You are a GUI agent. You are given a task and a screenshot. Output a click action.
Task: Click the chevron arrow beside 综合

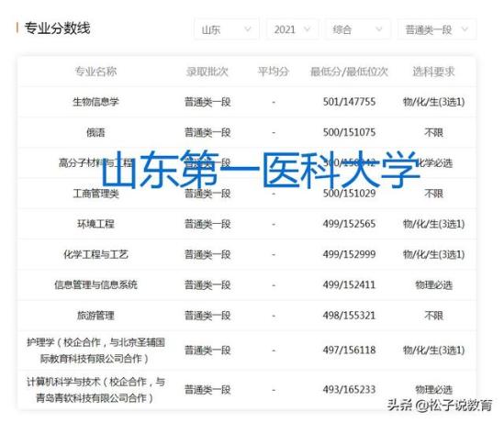[x=379, y=29]
